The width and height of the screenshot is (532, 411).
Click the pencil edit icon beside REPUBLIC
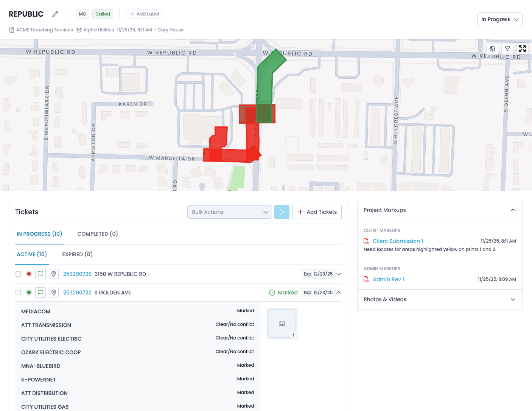[x=55, y=14]
